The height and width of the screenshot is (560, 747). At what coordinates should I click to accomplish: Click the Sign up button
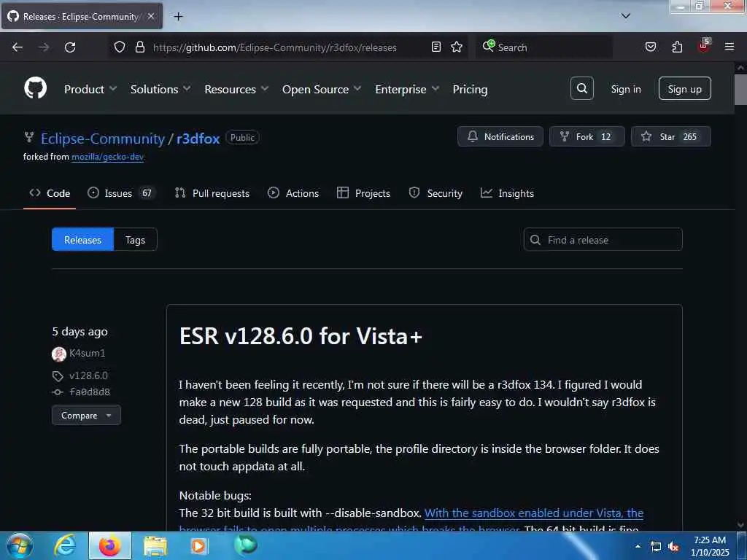684,88
